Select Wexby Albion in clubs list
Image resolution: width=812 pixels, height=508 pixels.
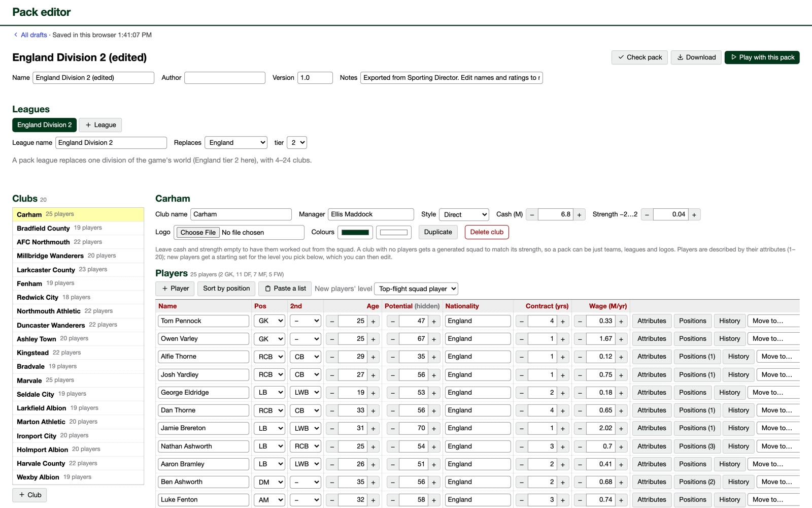(78, 477)
